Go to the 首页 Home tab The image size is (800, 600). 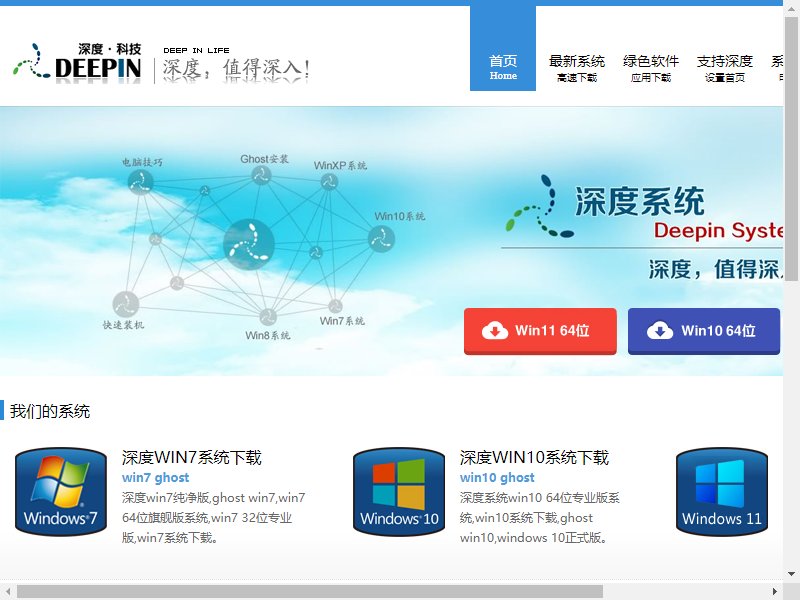pyautogui.click(x=503, y=48)
